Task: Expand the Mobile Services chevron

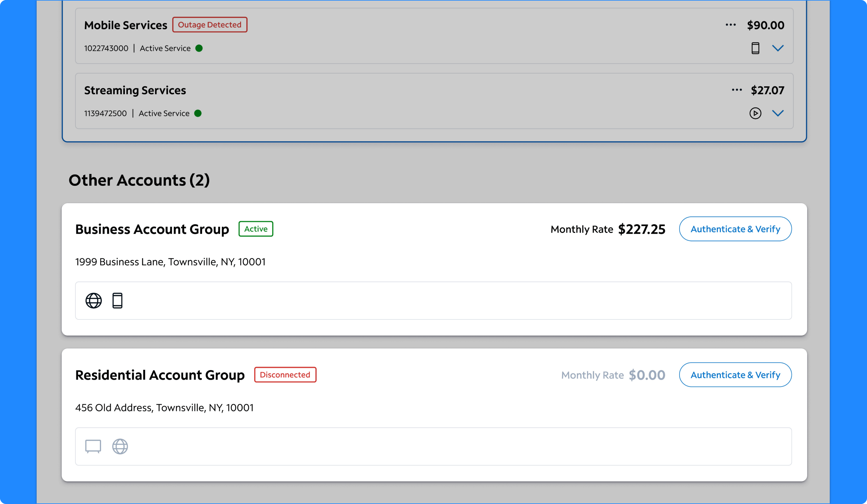Action: (778, 48)
